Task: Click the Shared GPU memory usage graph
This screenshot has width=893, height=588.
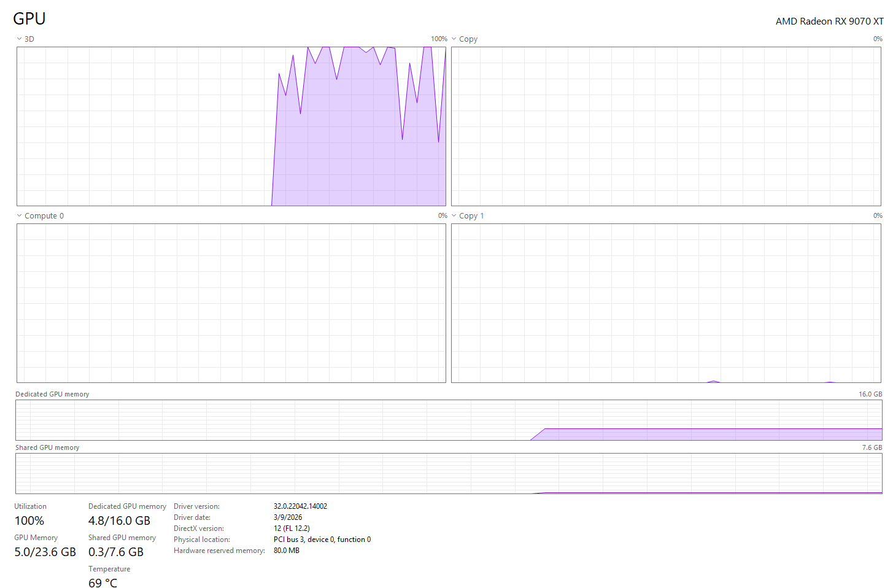Action: (449, 473)
